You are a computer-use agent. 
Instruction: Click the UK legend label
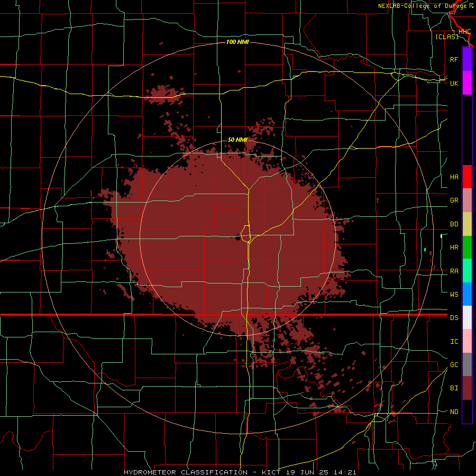(x=454, y=83)
